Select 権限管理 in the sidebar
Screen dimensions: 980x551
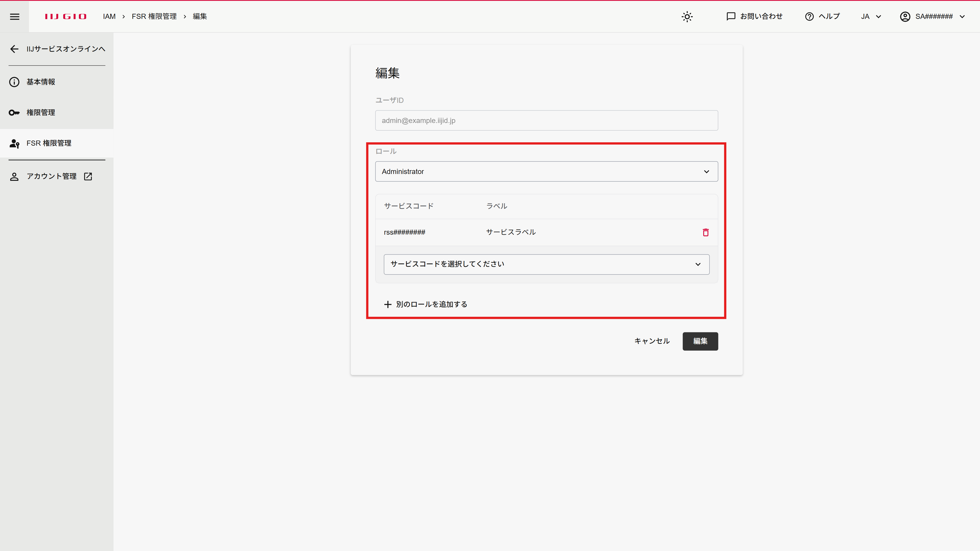(x=41, y=112)
